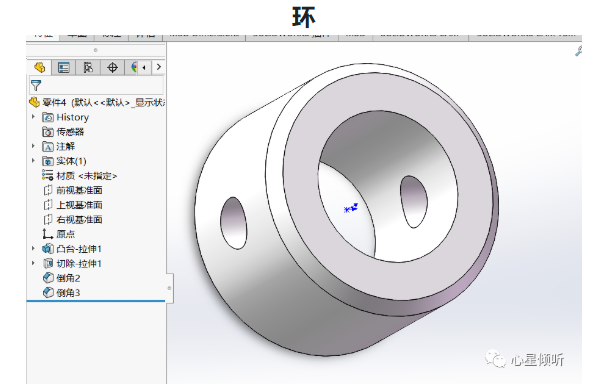Expand the 凸台-拉伸1 feature
The height and width of the screenshot is (388, 606).
(x=33, y=248)
